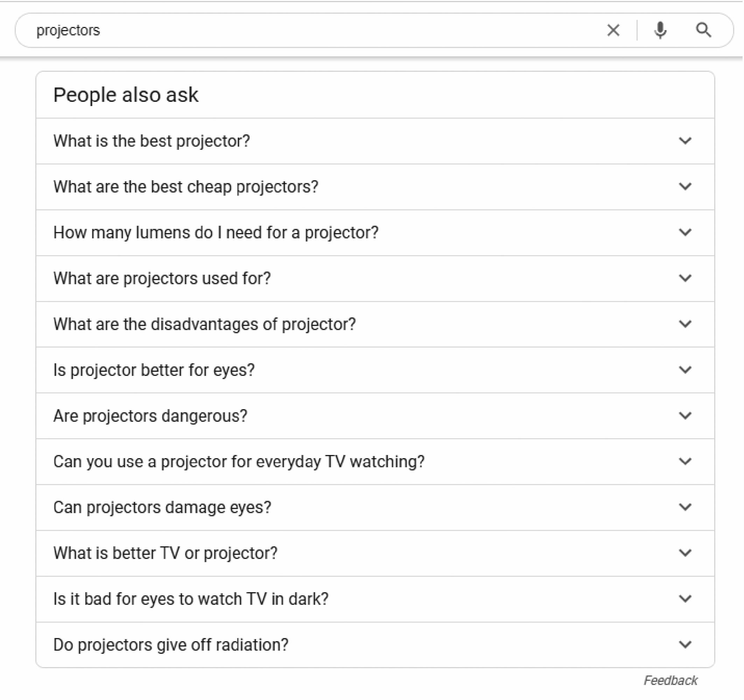
Task: Expand the 'everyday TV watching' question
Action: (239, 462)
